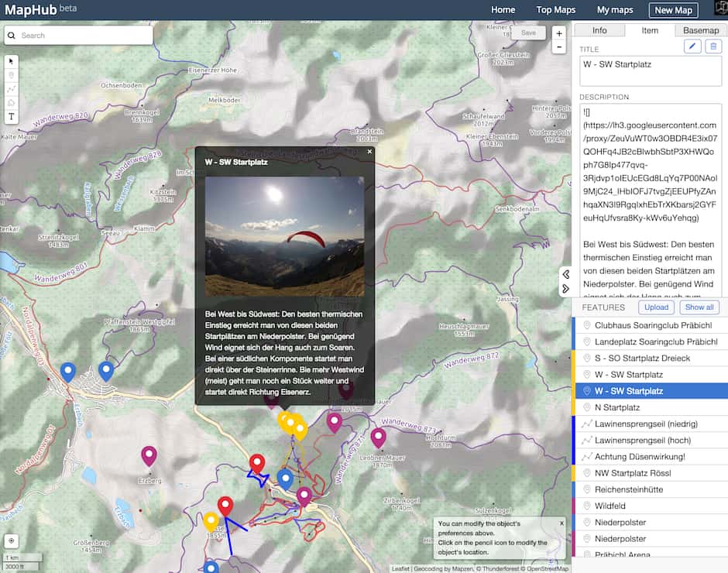Close the W - SW Startplatz popup
The width and height of the screenshot is (728, 573).
click(369, 151)
